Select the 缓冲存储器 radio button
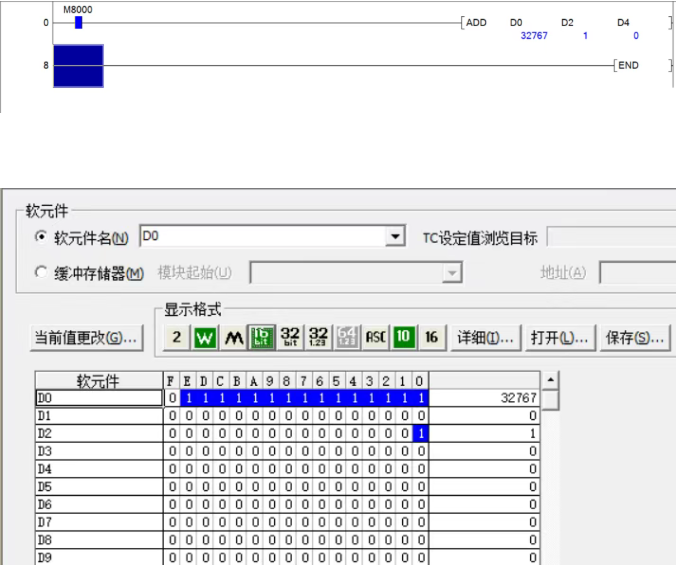This screenshot has width=676, height=569. pyautogui.click(x=41, y=273)
